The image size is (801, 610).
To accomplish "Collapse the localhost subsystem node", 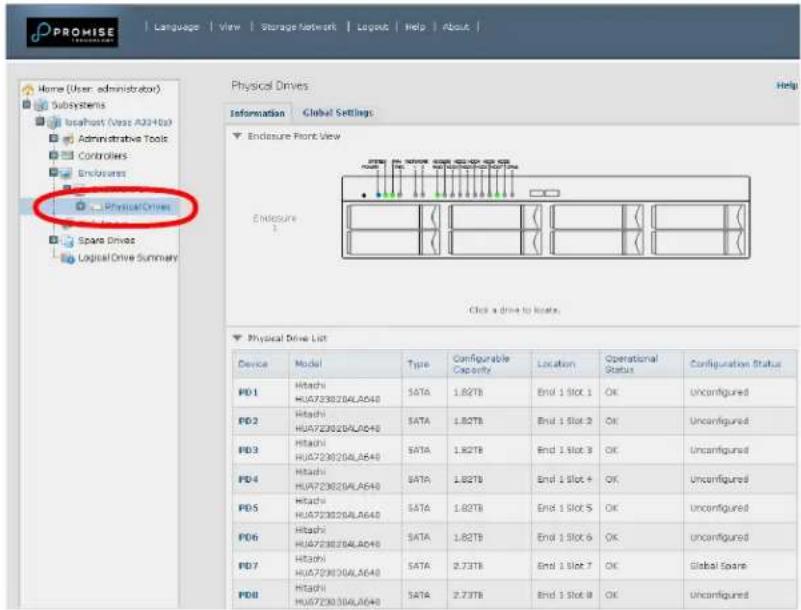I will pyautogui.click(x=40, y=122).
